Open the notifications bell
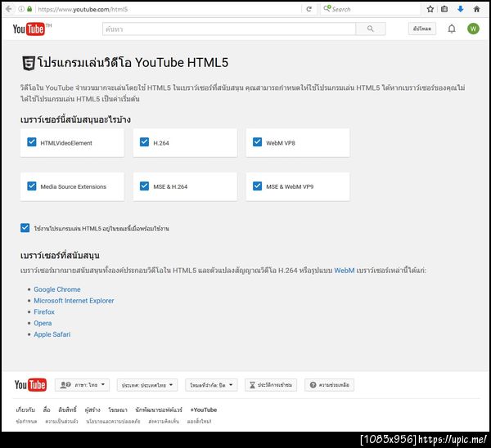The width and height of the screenshot is (491, 448). [x=452, y=29]
